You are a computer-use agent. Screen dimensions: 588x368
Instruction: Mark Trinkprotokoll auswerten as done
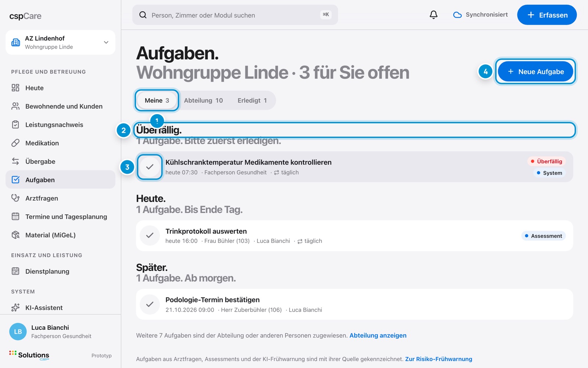pyautogui.click(x=150, y=236)
